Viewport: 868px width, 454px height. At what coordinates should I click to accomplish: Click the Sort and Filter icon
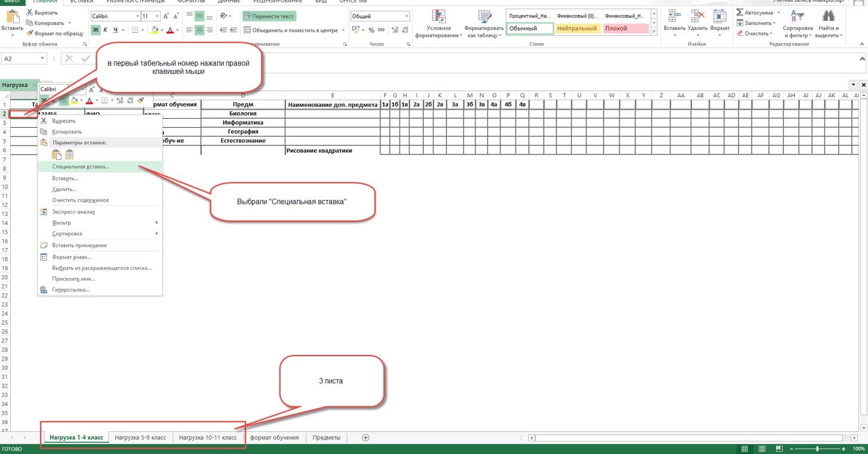pyautogui.click(x=797, y=17)
